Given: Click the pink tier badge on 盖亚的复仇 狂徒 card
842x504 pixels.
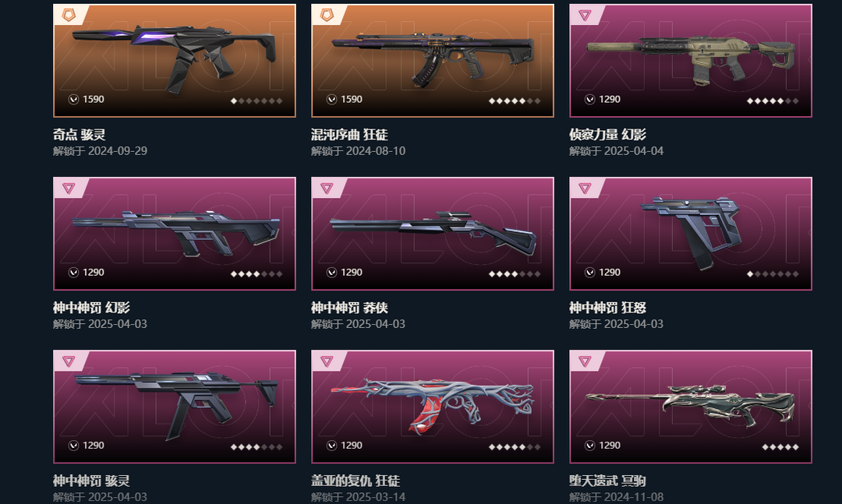Looking at the screenshot, I should click(x=327, y=361).
